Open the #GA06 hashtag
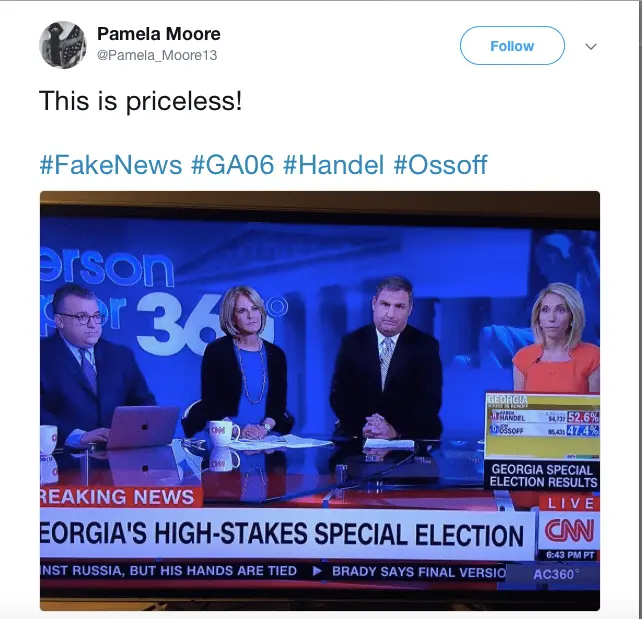Image resolution: width=642 pixels, height=619 pixels. 232,165
